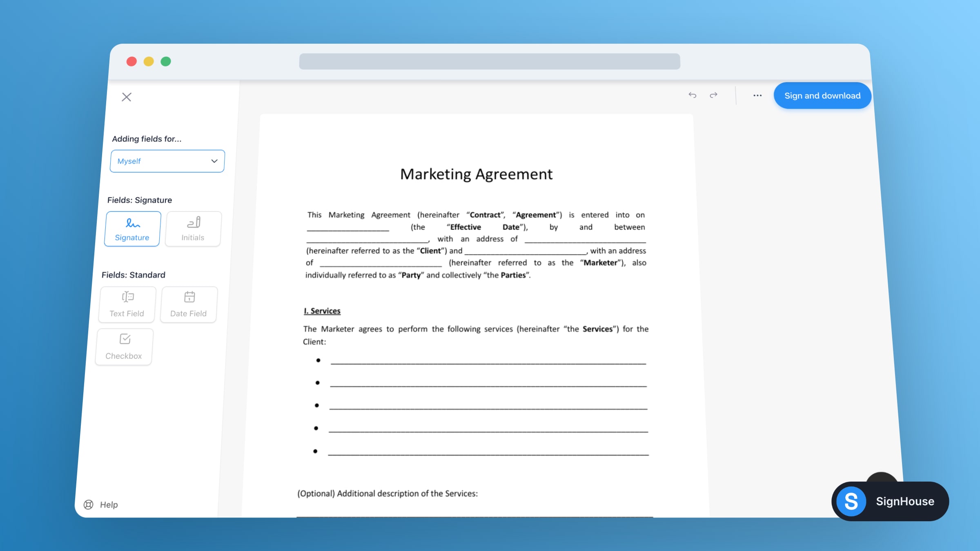Image resolution: width=980 pixels, height=551 pixels.
Task: Close the fields sidebar panel
Action: (127, 97)
